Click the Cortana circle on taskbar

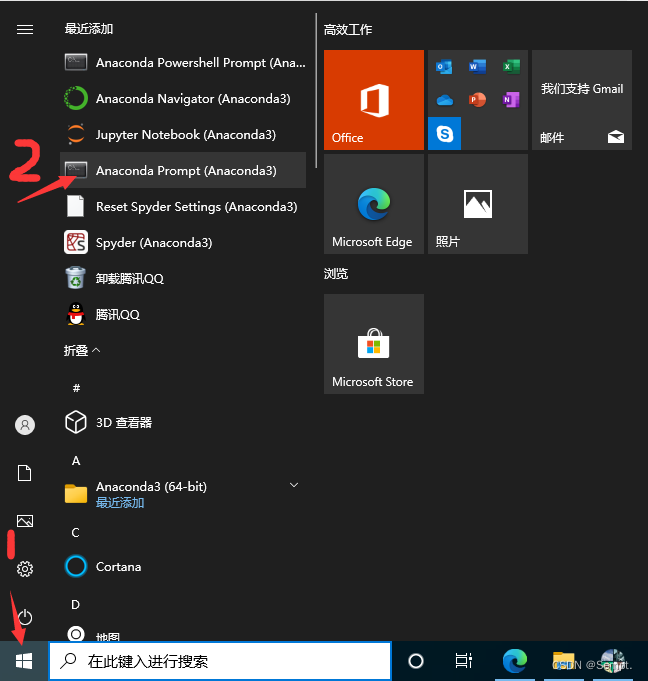pyautogui.click(x=416, y=661)
